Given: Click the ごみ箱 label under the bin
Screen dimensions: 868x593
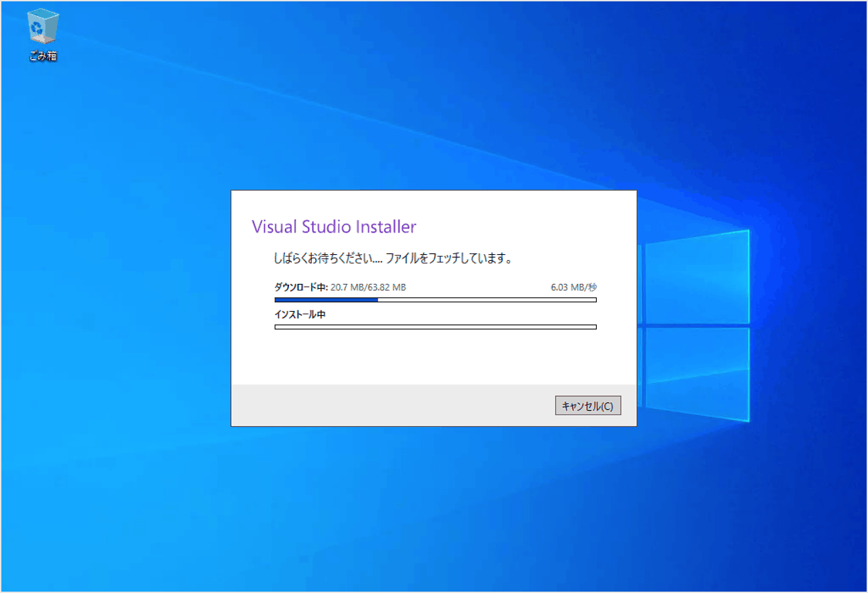Looking at the screenshot, I should [43, 56].
